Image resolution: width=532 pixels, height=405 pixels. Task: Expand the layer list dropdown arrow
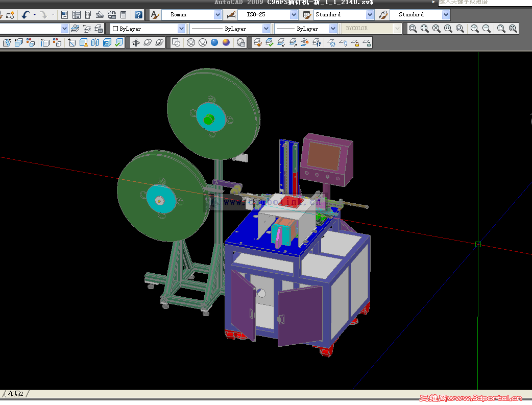pos(64,29)
